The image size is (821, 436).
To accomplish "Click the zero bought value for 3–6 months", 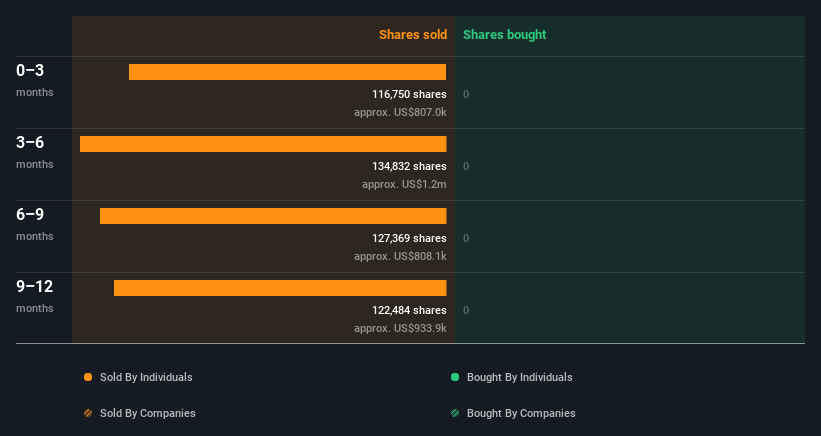I will pyautogui.click(x=466, y=166).
